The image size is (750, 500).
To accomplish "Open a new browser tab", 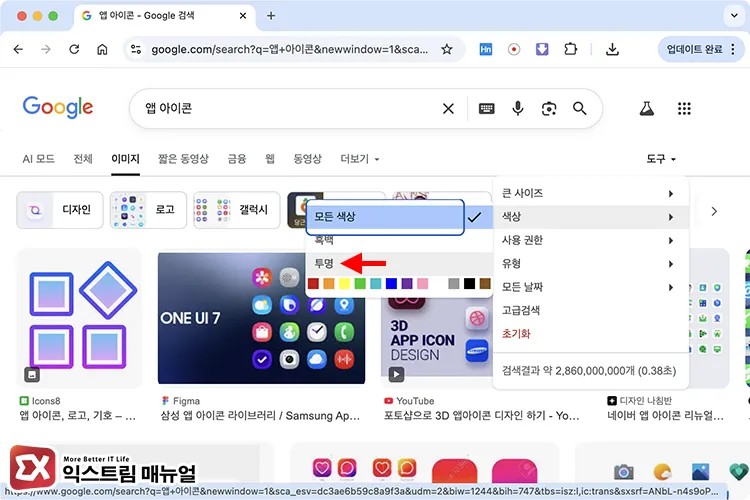I will [x=271, y=16].
